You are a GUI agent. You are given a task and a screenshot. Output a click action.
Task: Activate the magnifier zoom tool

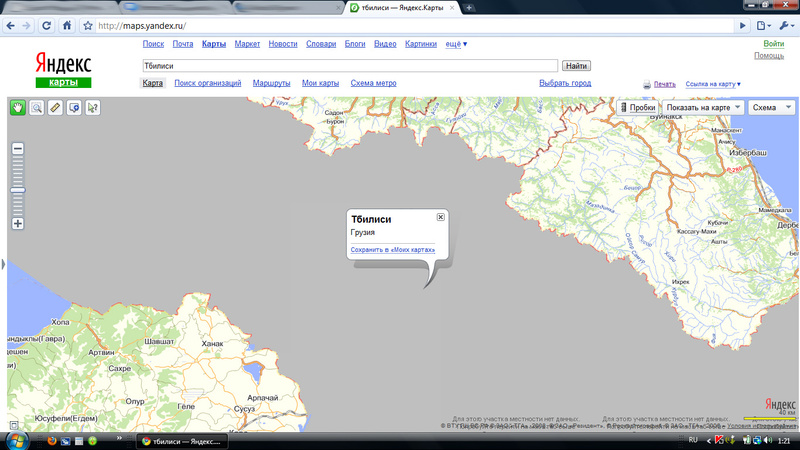(36, 108)
